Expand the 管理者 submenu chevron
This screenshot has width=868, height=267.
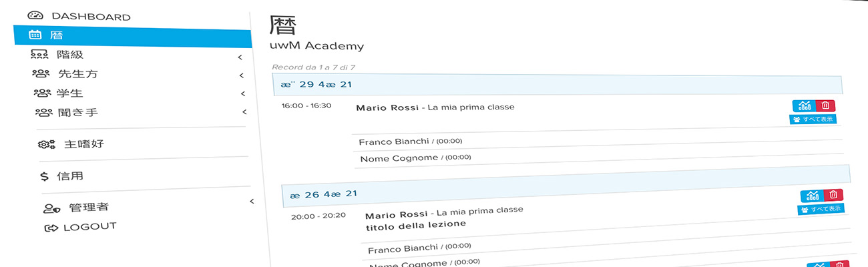pos(251,201)
